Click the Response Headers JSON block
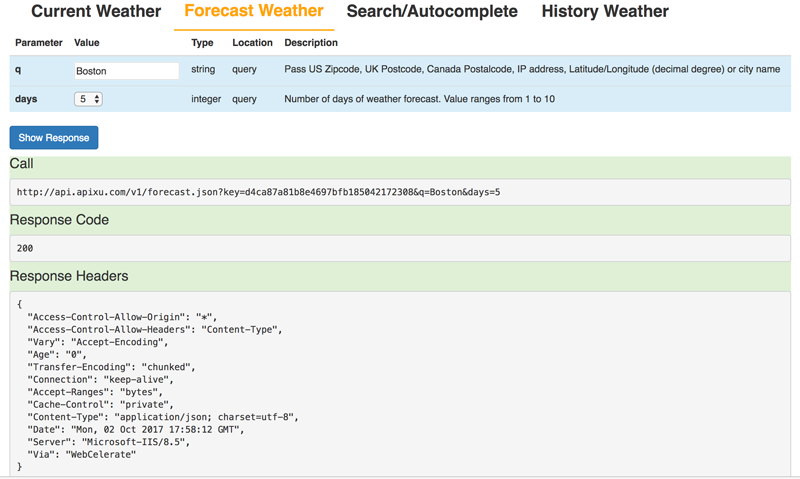This screenshot has width=800, height=479. (x=400, y=384)
